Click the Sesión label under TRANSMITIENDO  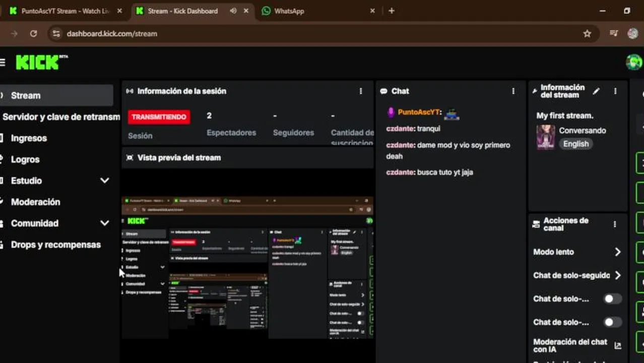click(x=140, y=136)
